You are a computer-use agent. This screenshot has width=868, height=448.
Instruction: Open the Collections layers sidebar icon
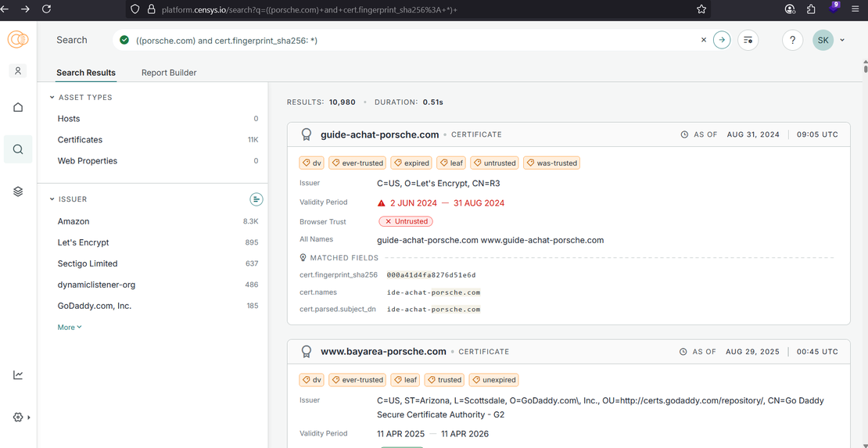click(x=18, y=192)
